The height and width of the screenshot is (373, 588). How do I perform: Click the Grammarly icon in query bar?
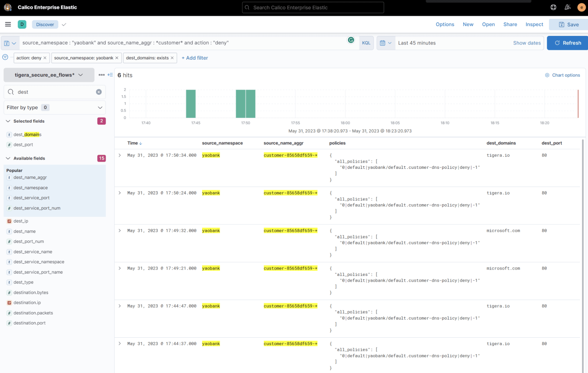351,40
